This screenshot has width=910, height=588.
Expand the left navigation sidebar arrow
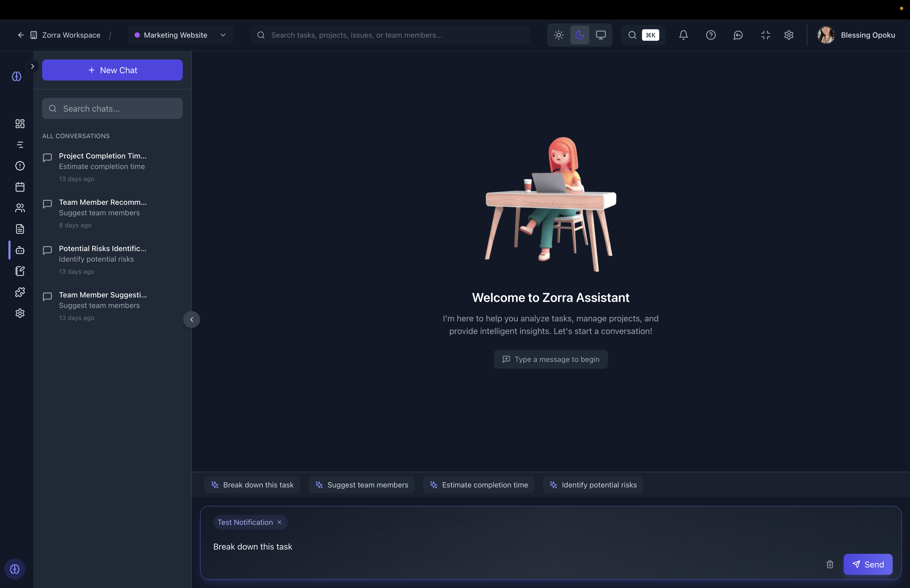click(x=32, y=66)
